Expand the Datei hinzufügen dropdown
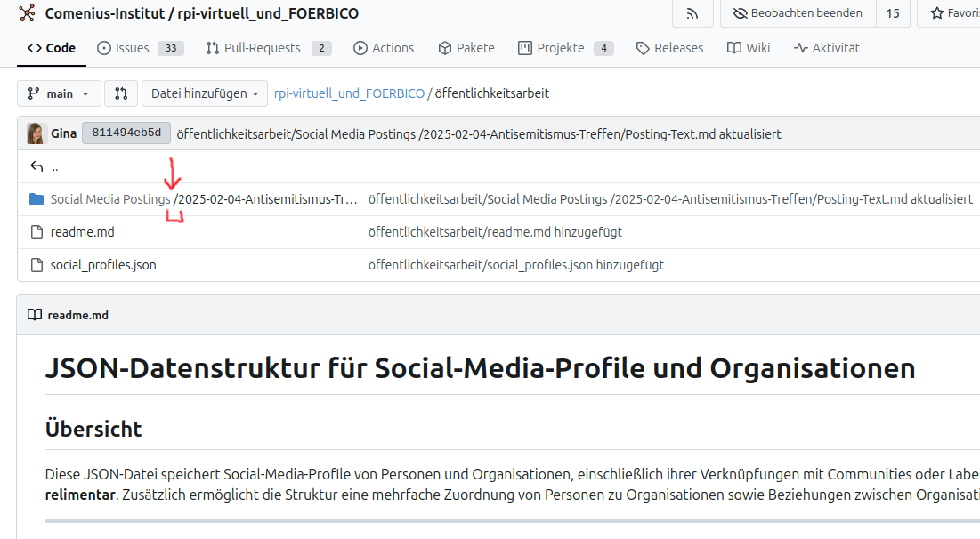The height and width of the screenshot is (539, 980). pos(204,93)
